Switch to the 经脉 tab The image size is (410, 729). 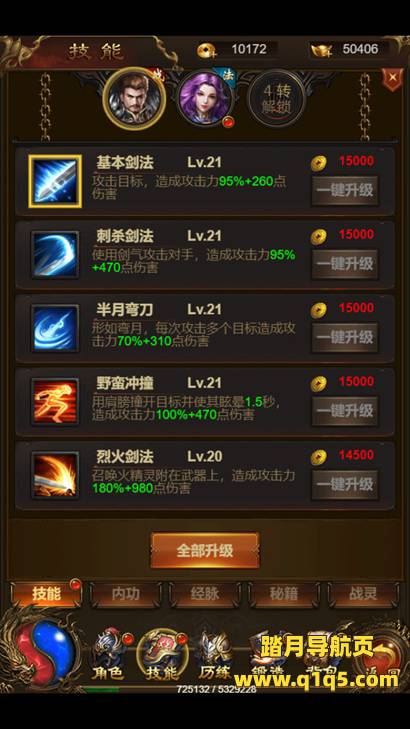pyautogui.click(x=205, y=594)
